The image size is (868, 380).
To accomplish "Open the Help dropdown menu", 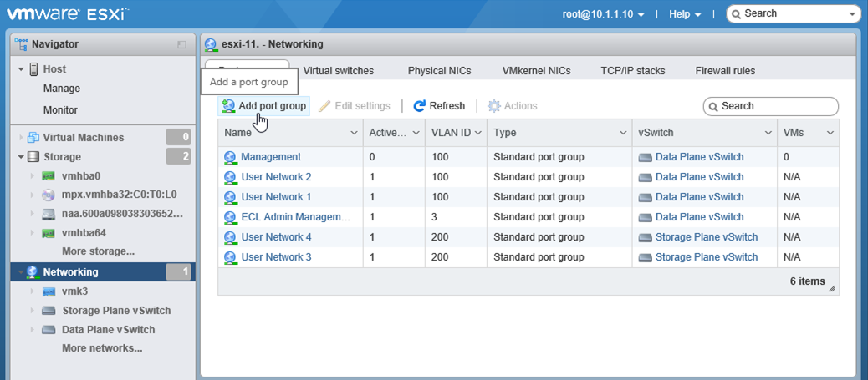I will click(x=685, y=14).
